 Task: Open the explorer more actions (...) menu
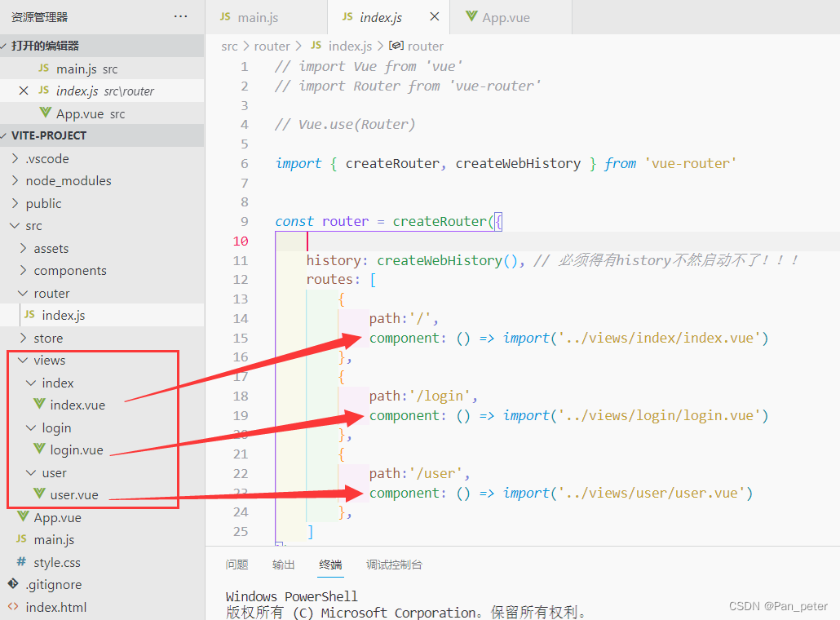click(179, 16)
